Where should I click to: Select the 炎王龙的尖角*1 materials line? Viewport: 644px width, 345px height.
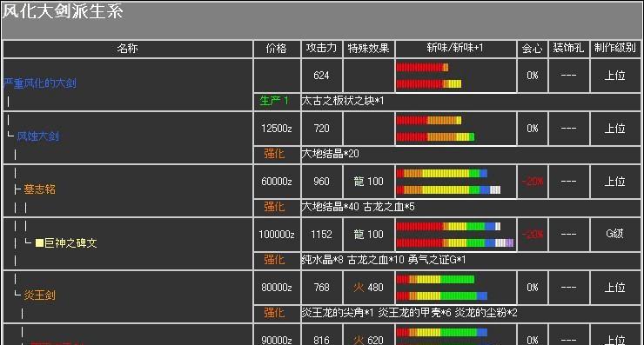coord(410,313)
